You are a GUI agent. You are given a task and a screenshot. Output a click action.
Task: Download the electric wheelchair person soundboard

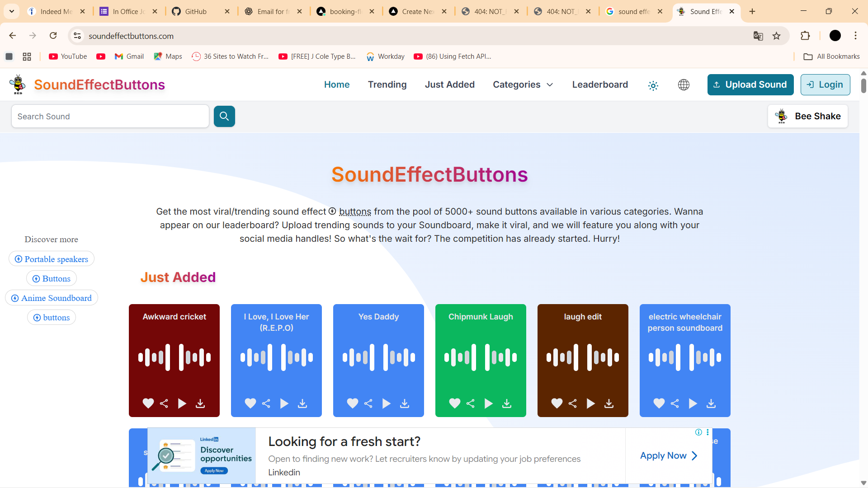[711, 403]
